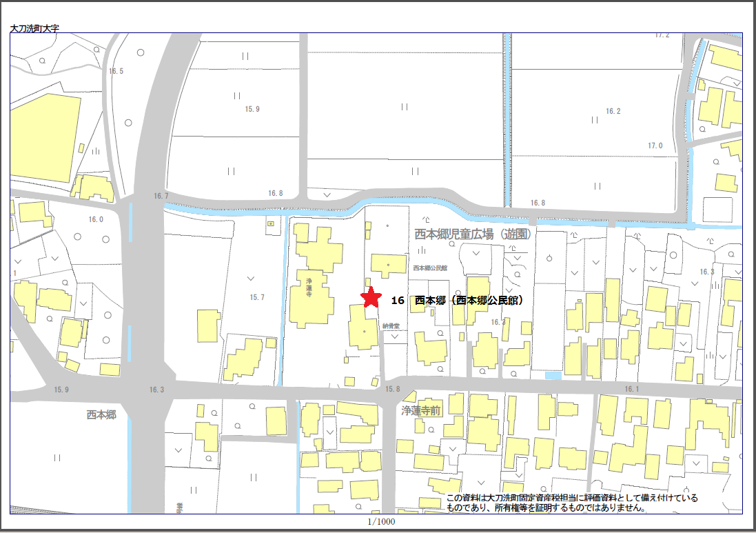
Task: Select the 15.8 elevation label on the road
Action: pyautogui.click(x=392, y=390)
